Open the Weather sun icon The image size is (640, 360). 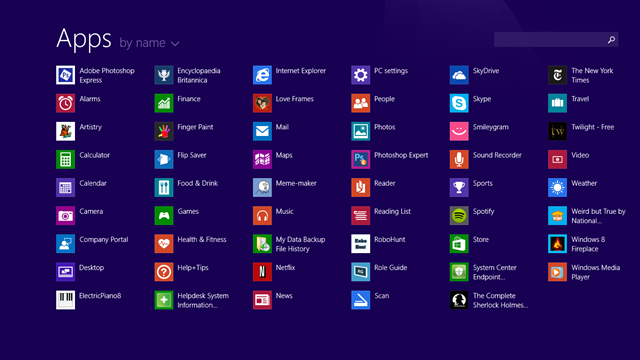coord(557,188)
